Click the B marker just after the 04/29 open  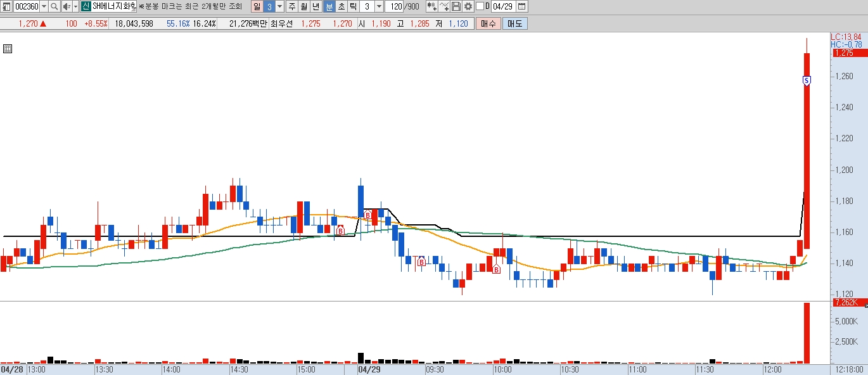point(367,215)
